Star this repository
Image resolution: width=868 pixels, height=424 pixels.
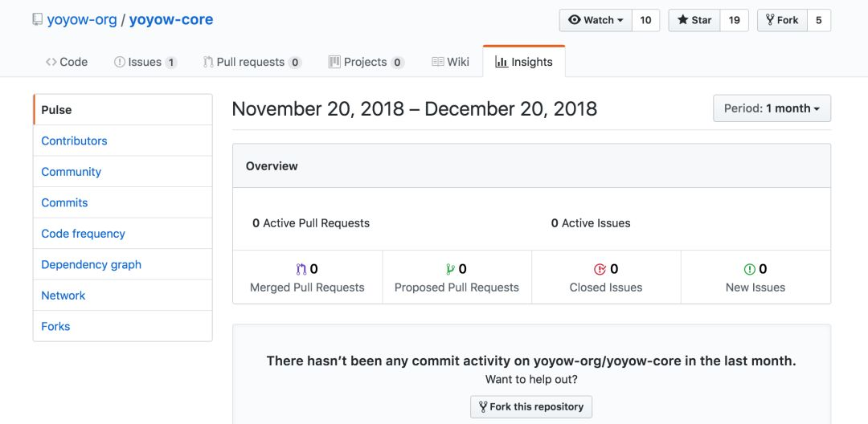coord(694,20)
